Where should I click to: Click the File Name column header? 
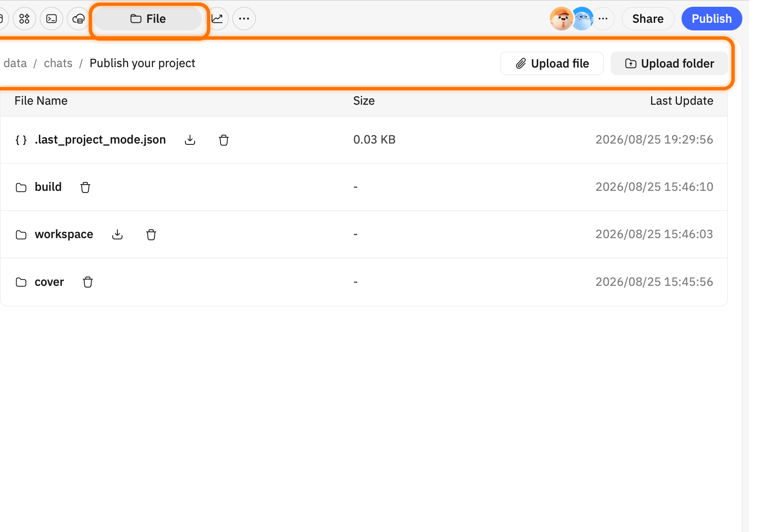pos(41,101)
